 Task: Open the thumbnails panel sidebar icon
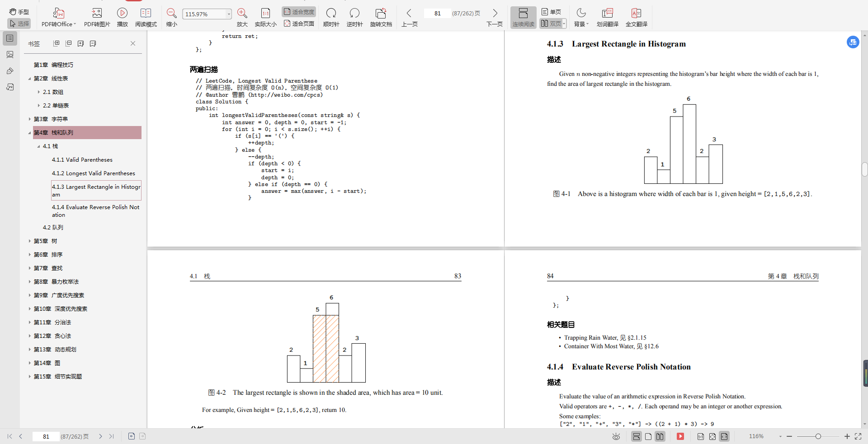(x=9, y=55)
